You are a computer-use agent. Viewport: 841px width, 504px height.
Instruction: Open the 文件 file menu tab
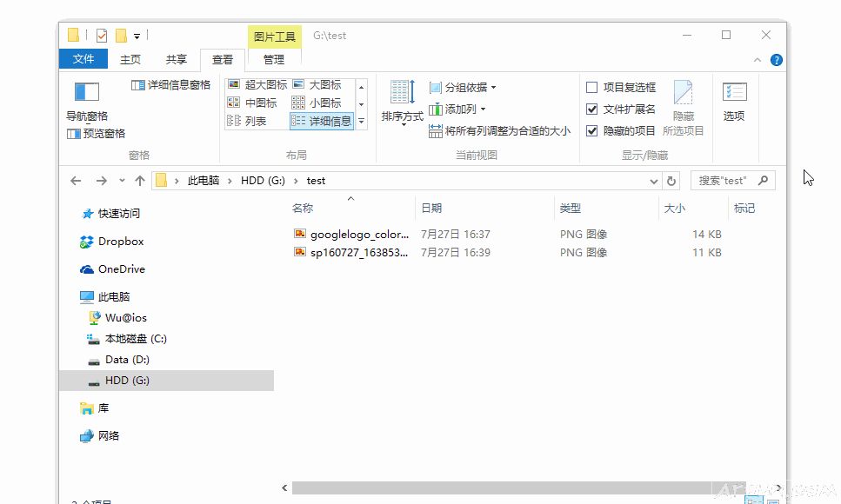(x=83, y=59)
